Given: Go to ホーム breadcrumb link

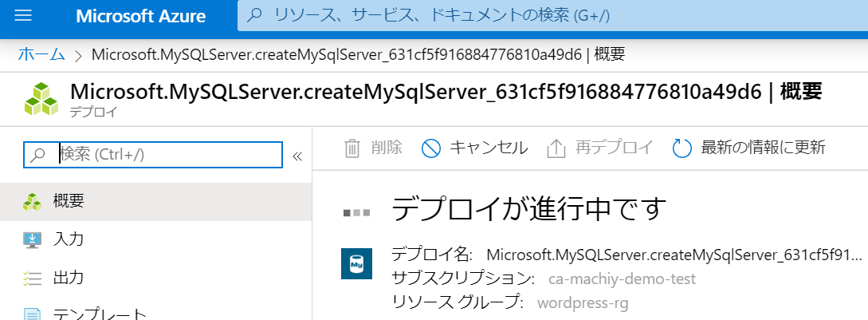Looking at the screenshot, I should [41, 54].
